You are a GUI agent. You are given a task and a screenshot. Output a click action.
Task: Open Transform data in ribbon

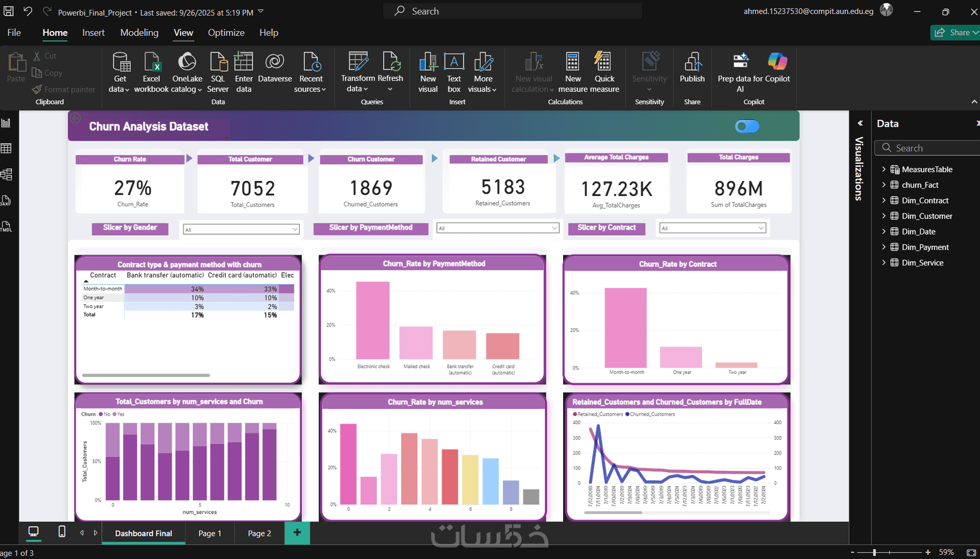click(x=357, y=72)
